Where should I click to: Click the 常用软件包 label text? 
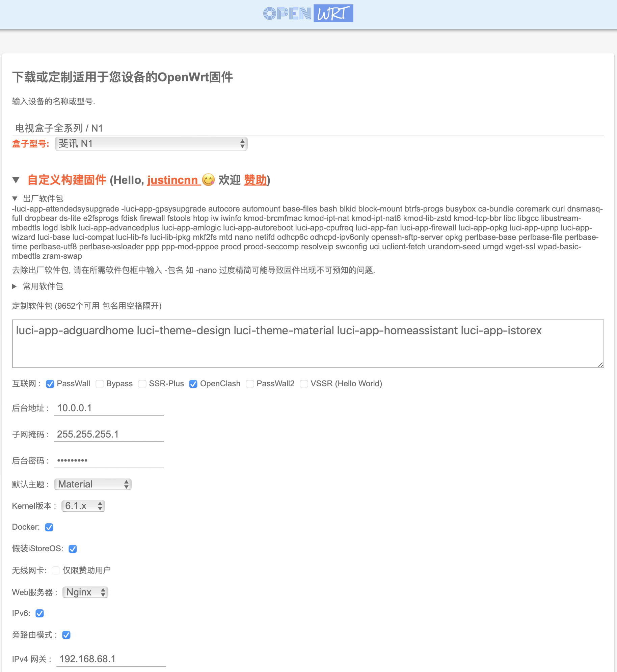[43, 286]
